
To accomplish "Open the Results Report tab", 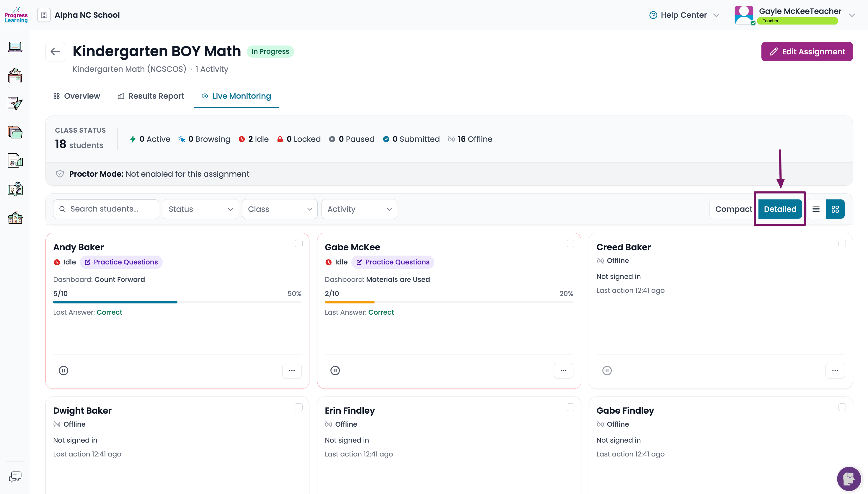I will (151, 96).
